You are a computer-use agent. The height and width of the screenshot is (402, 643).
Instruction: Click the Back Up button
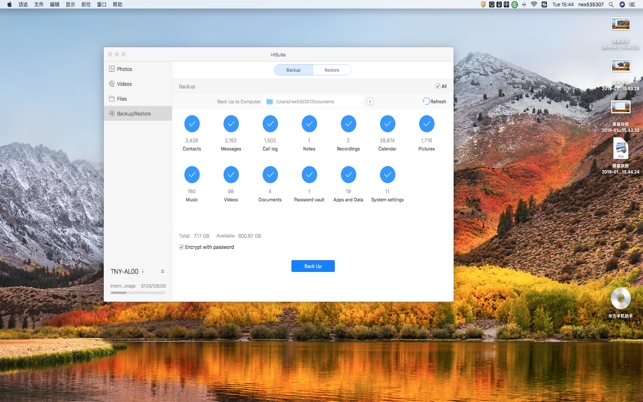pos(313,266)
